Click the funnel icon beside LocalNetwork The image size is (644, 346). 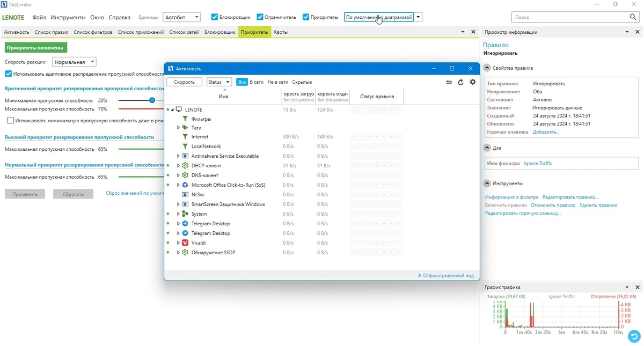(x=185, y=146)
